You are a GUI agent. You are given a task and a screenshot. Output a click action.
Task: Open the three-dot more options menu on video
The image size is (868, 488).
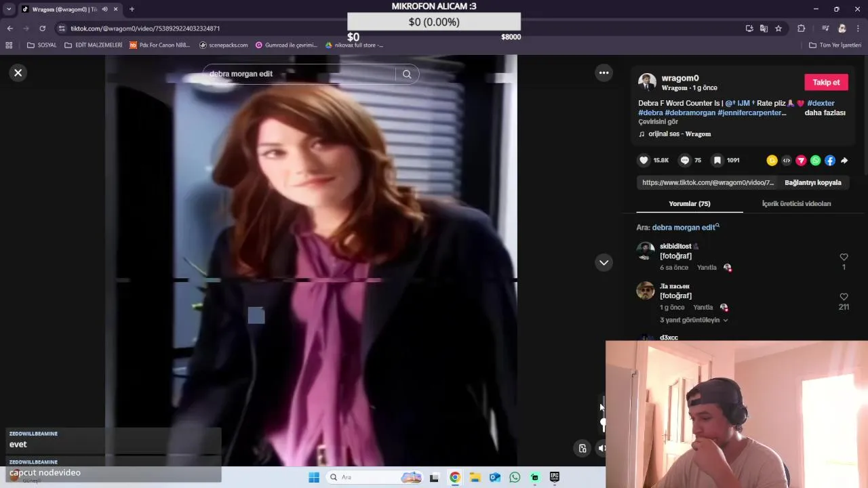point(604,73)
